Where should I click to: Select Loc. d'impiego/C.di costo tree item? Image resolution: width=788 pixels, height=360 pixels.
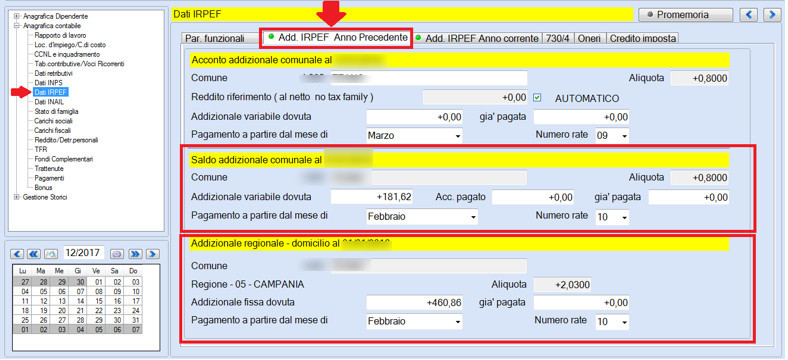click(x=70, y=45)
